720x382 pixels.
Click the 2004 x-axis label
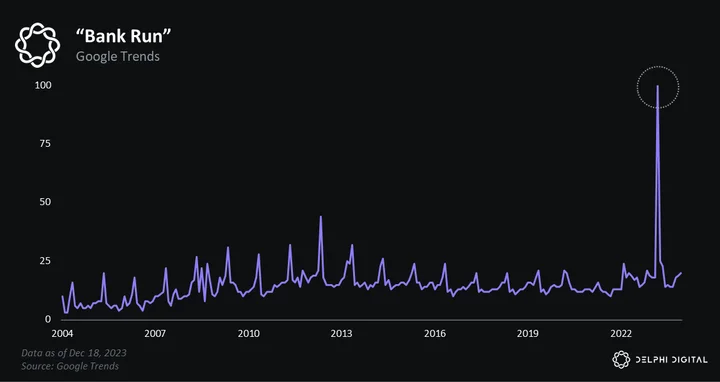[62, 333]
